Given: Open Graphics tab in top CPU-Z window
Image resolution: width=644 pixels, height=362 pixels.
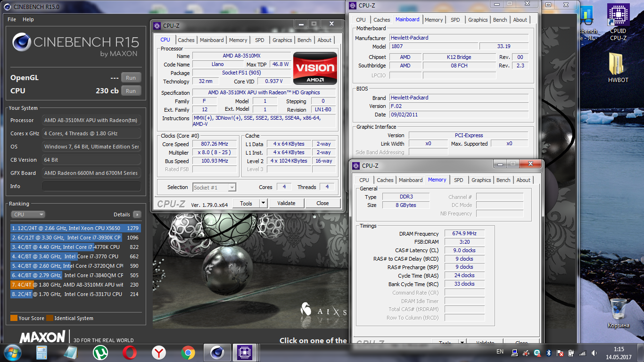Looking at the screenshot, I should 478,20.
